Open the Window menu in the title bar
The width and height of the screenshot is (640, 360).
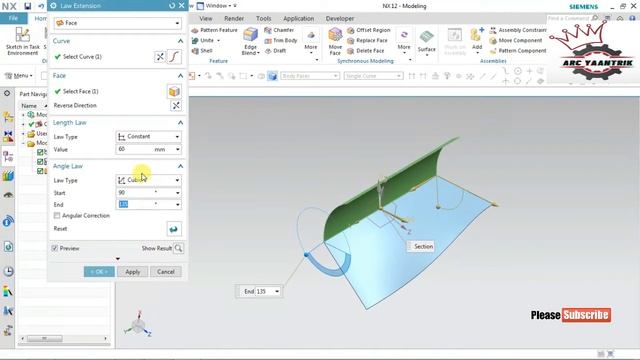coord(216,6)
